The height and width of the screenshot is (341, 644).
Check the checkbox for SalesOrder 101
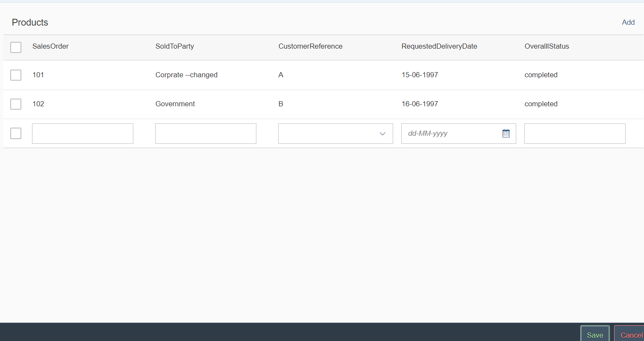pos(16,75)
